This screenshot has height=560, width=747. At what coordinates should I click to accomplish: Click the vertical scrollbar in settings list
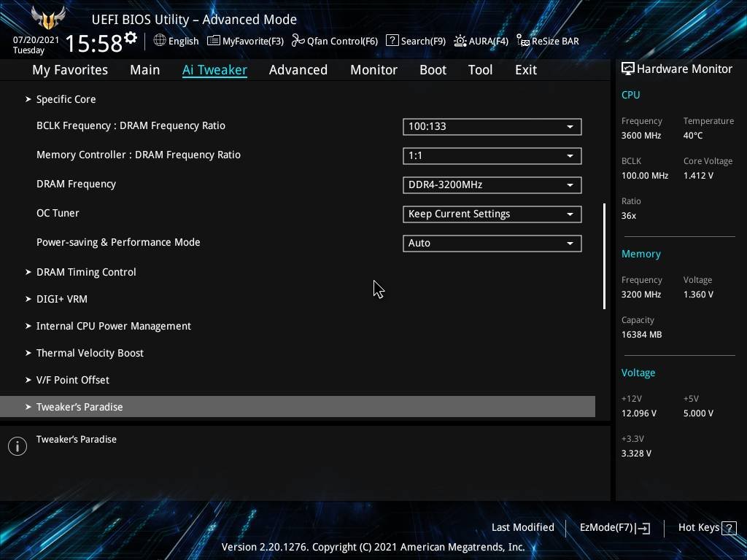[605, 255]
